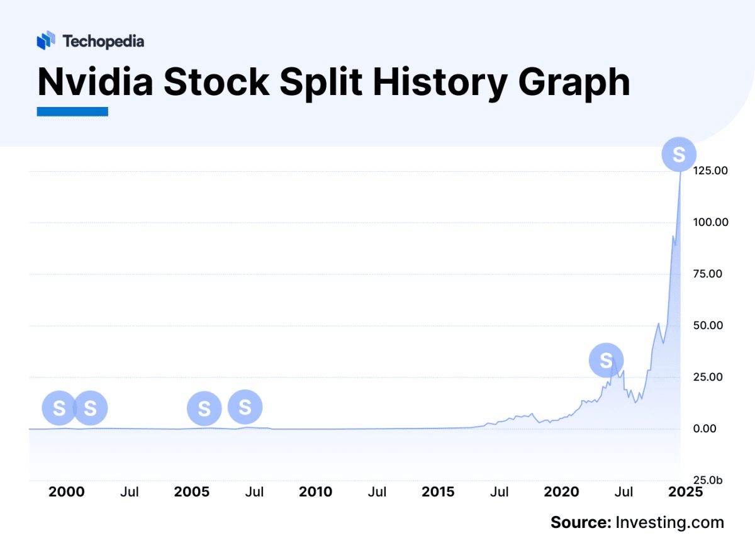Click the Techopedia brand name text
The height and width of the screenshot is (560, 755).
point(103,42)
